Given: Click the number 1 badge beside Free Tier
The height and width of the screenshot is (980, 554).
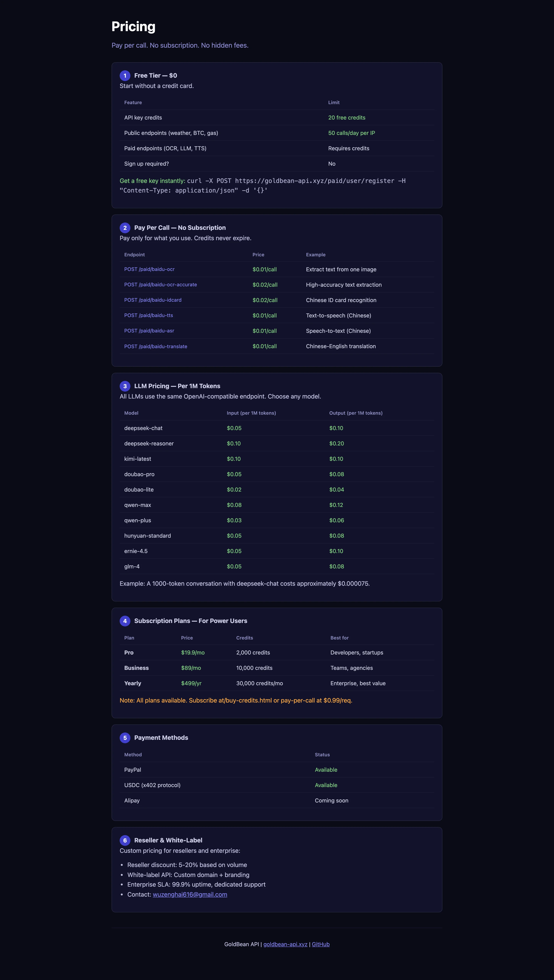Looking at the screenshot, I should pyautogui.click(x=125, y=76).
